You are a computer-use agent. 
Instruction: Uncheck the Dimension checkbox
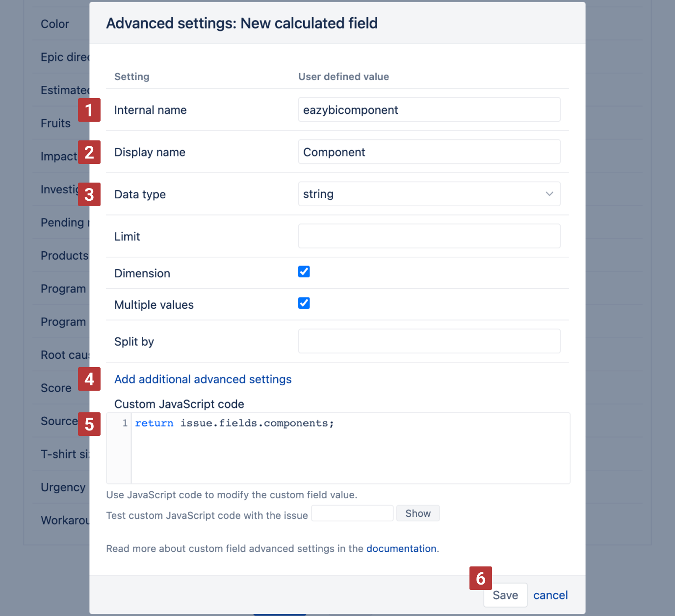tap(304, 272)
